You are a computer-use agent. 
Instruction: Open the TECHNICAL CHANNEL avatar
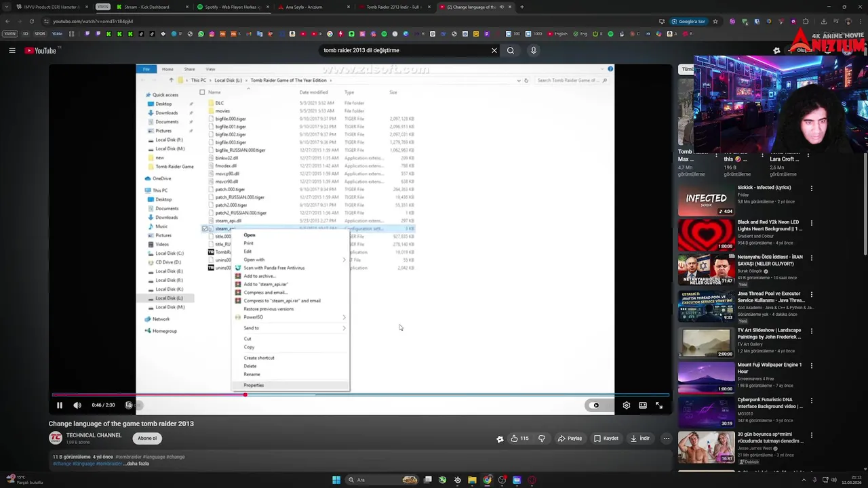pos(55,438)
